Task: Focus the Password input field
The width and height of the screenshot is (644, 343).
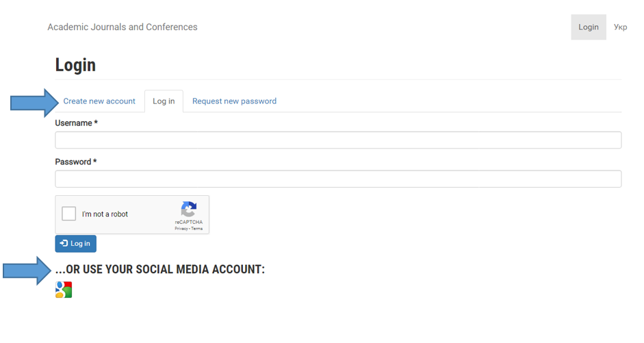Action: [x=338, y=179]
